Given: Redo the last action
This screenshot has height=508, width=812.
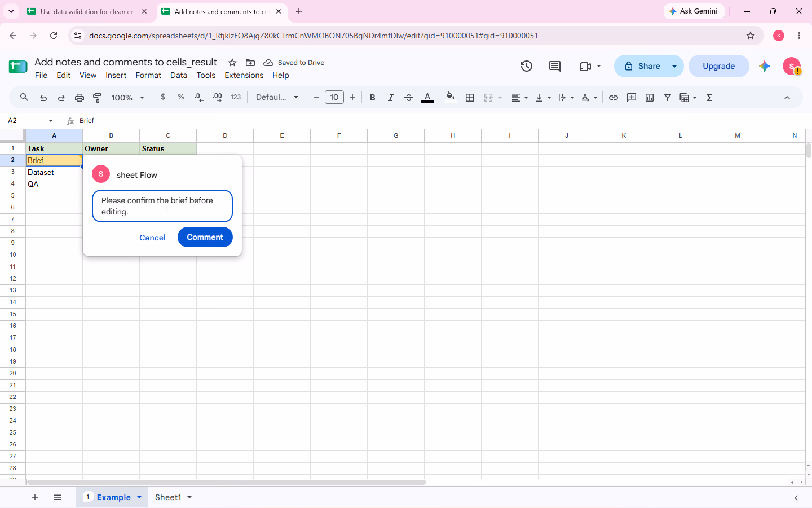Looking at the screenshot, I should point(61,98).
